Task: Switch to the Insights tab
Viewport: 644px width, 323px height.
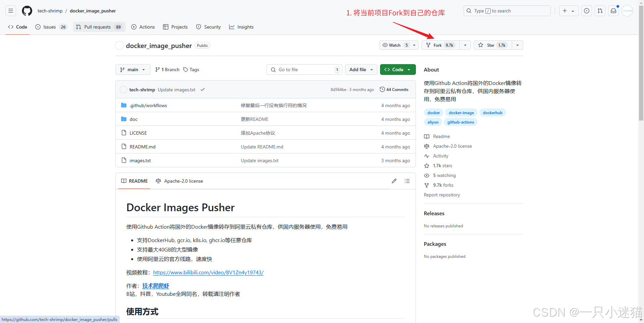Action: (x=241, y=27)
